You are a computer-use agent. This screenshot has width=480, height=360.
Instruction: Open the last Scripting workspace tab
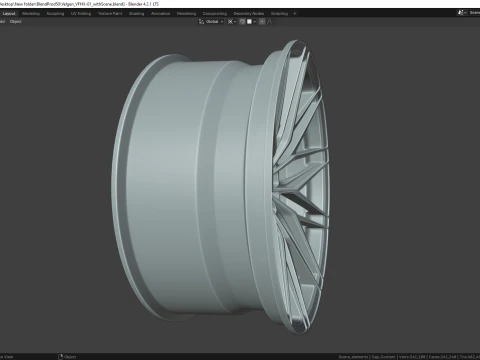[279, 14]
